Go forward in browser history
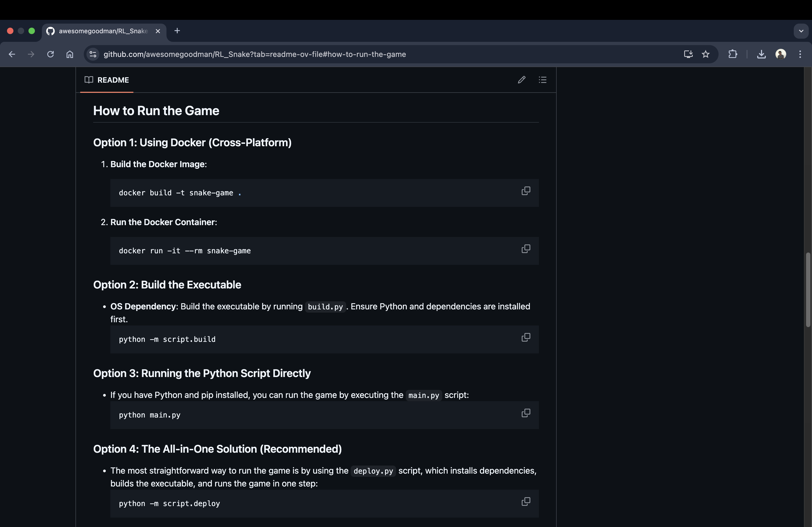The height and width of the screenshot is (527, 812). 31,54
